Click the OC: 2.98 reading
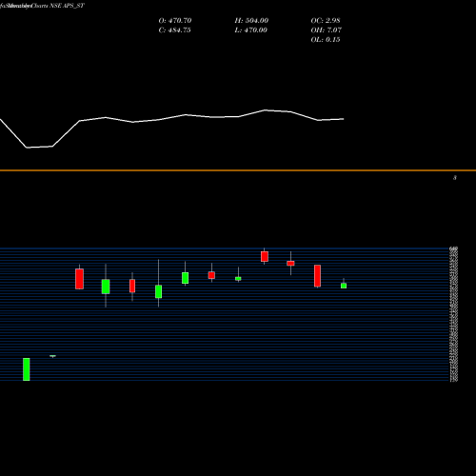This screenshot has width=476, height=476. [326, 21]
